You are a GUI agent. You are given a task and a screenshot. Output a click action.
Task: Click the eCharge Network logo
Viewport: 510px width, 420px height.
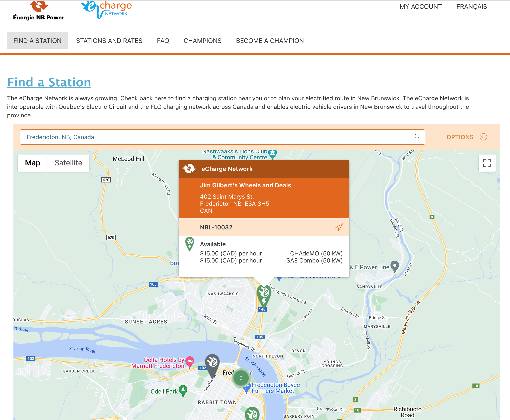pos(106,10)
